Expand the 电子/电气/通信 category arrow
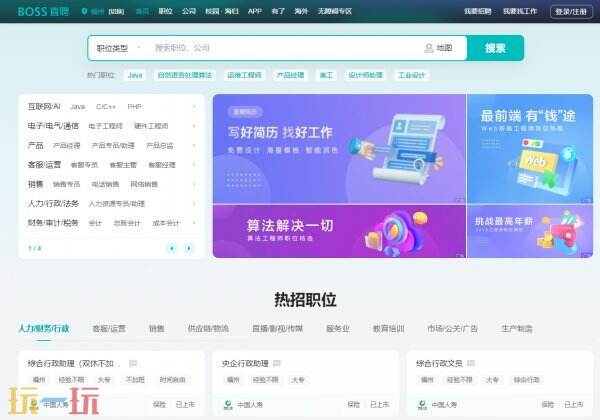This screenshot has width=600, height=420. [x=194, y=126]
